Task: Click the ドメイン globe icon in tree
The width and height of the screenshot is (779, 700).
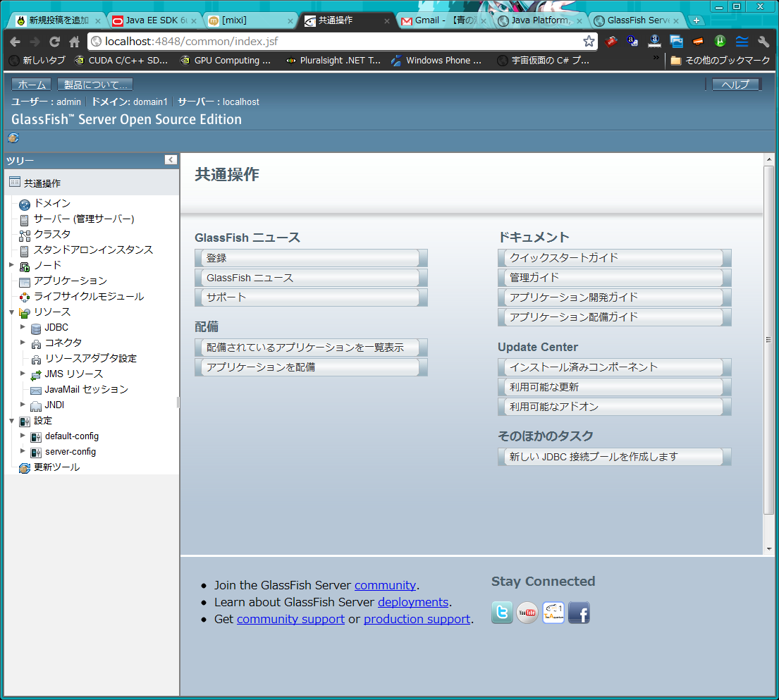Action: pyautogui.click(x=25, y=204)
